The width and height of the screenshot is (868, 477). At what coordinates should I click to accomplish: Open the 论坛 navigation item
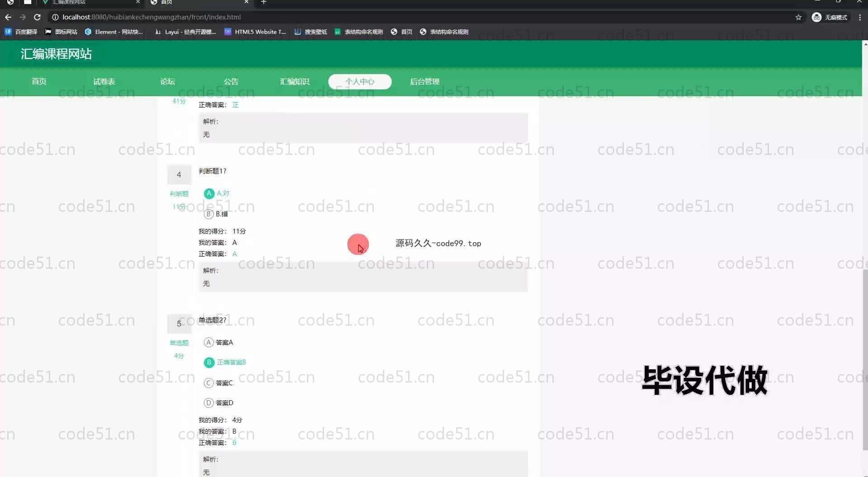click(x=168, y=81)
